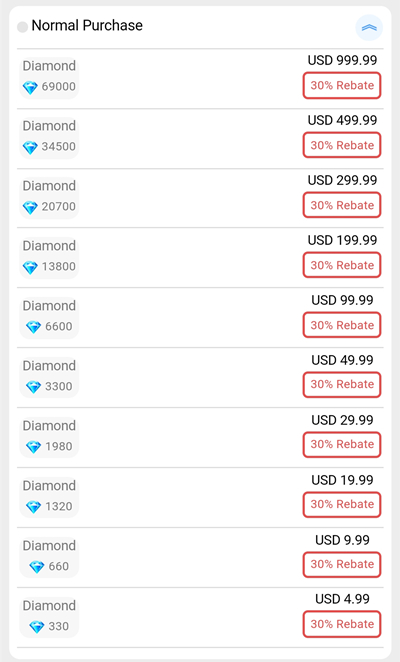Image resolution: width=400 pixels, height=662 pixels.
Task: Choose 30% Rebate for USD 4.99 pack
Action: click(342, 624)
